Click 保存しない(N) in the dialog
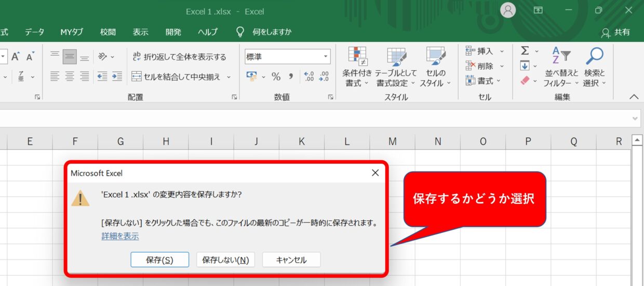This screenshot has width=644, height=286. pyautogui.click(x=225, y=260)
